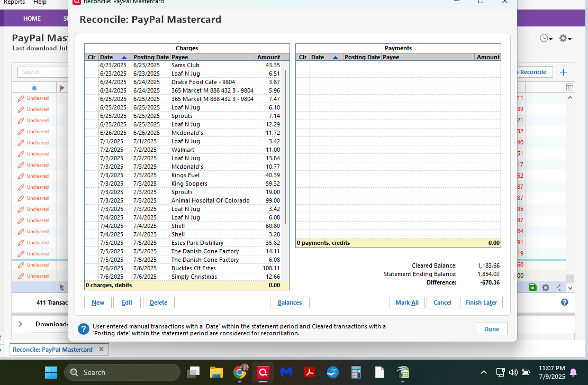
Task: Click the help info icon in reconcile dialog
Action: pyautogui.click(x=83, y=329)
